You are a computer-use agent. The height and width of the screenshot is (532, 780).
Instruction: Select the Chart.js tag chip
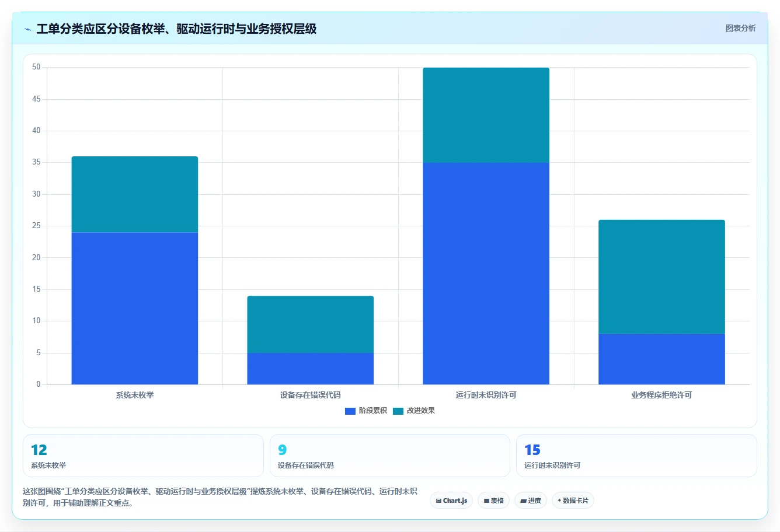(451, 501)
